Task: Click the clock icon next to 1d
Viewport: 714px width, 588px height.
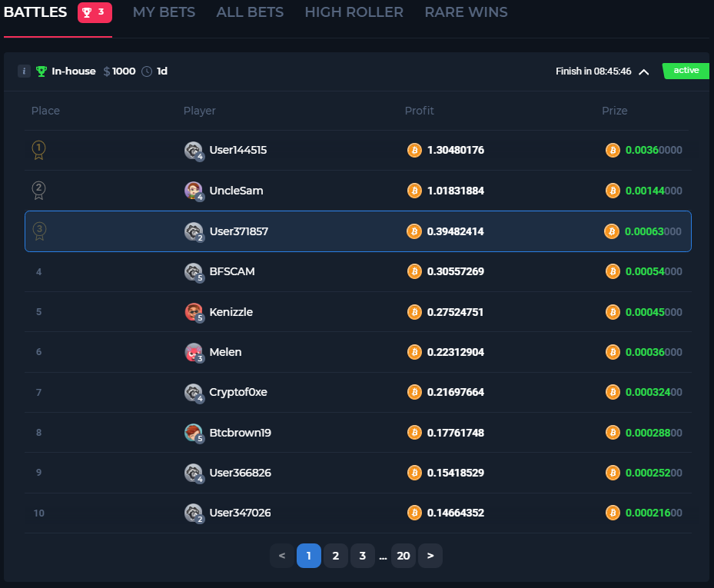Action: tap(147, 71)
